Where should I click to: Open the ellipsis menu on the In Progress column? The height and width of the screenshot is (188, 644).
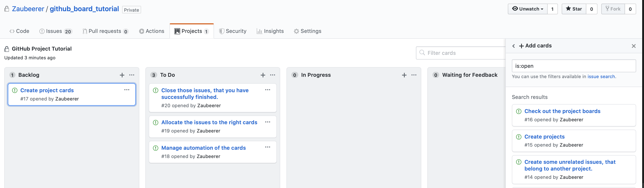[414, 75]
